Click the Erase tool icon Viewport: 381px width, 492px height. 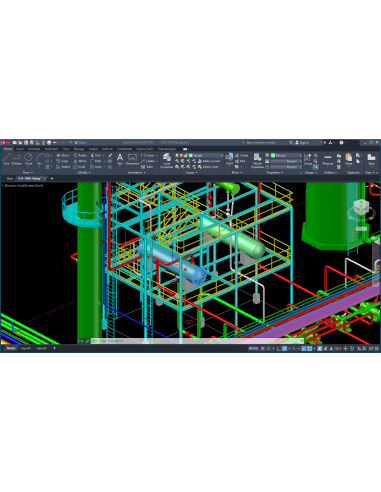(110, 155)
